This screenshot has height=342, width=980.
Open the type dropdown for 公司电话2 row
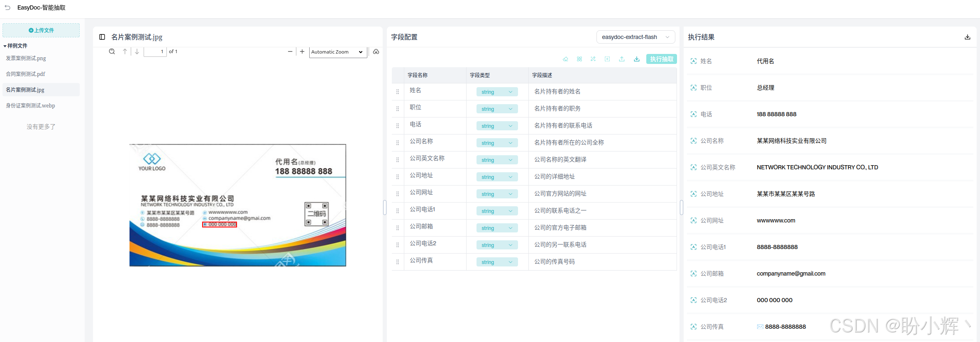point(497,245)
